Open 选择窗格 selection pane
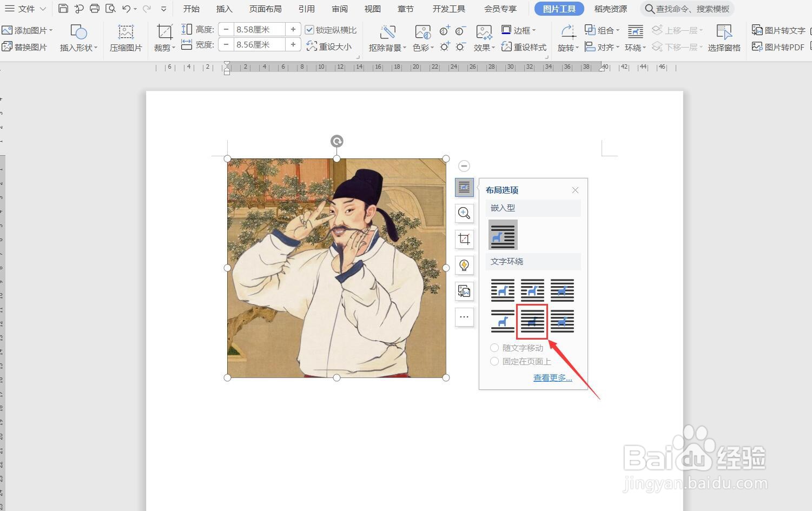Screen dimensions: 812x511 coord(724,38)
